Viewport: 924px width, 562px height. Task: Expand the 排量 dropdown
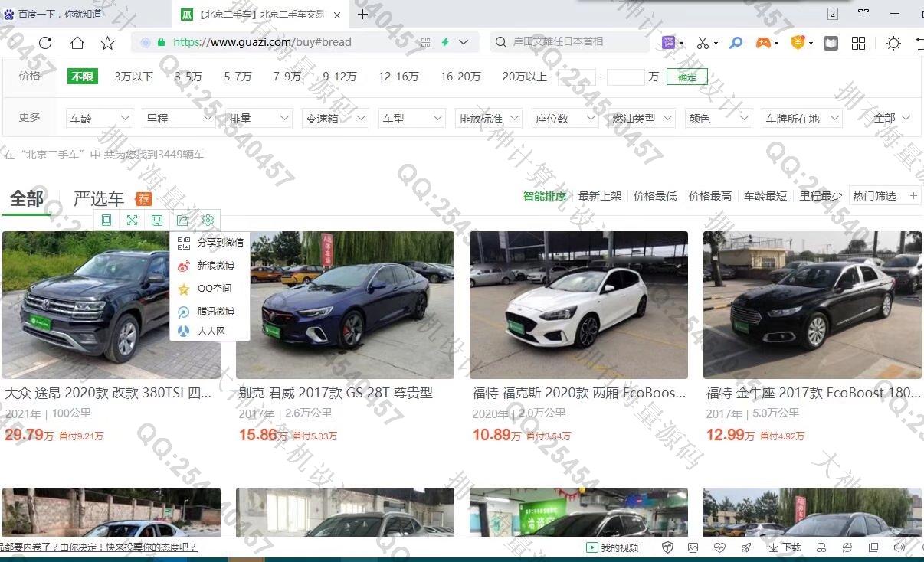click(x=259, y=119)
